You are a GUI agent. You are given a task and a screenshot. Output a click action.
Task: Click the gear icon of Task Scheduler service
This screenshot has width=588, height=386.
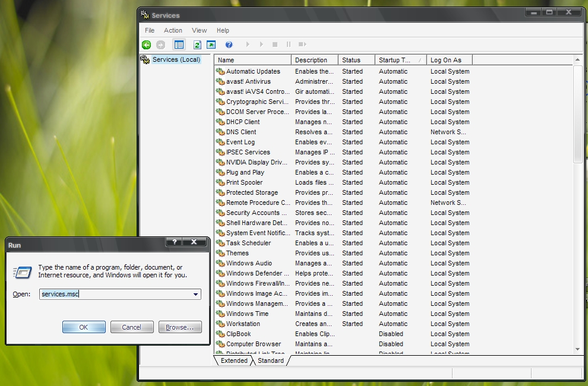coord(220,243)
